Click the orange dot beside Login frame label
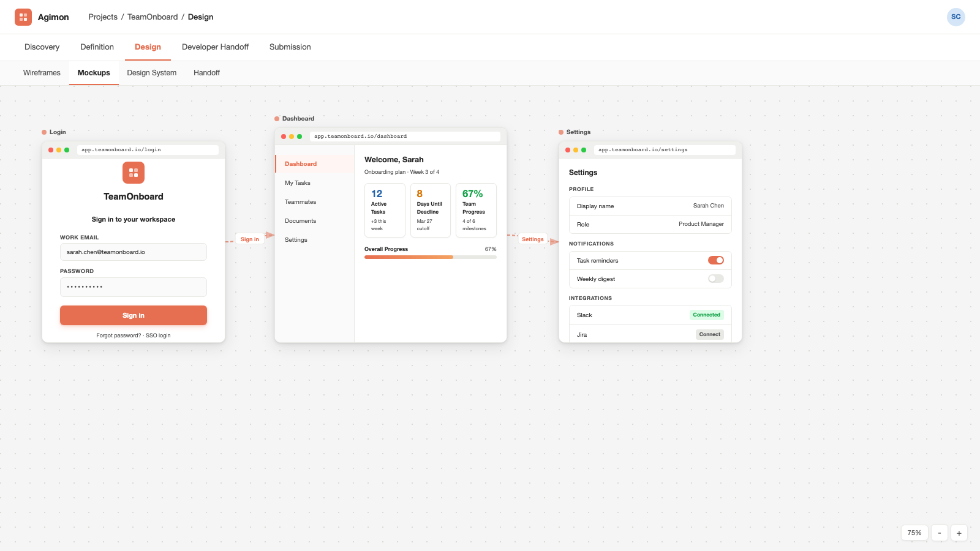 pos(44,132)
